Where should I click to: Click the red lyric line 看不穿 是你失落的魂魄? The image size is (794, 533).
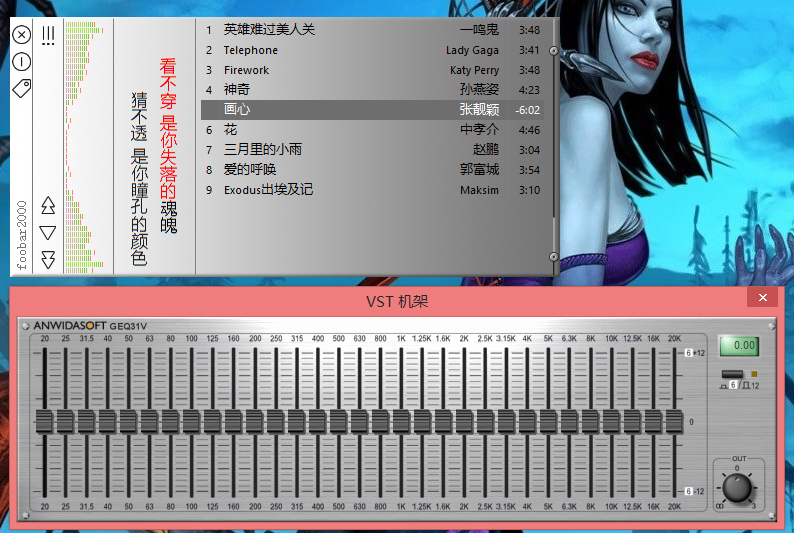(x=168, y=146)
